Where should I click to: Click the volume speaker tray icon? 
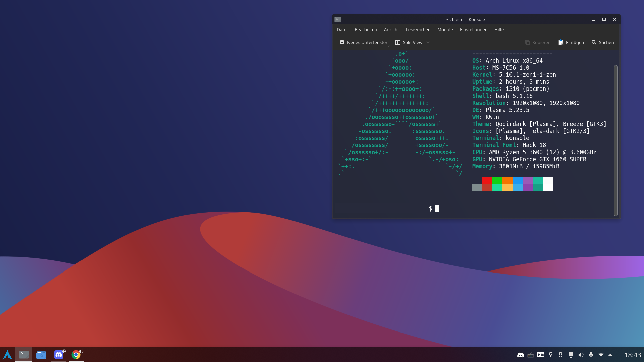pos(581,355)
